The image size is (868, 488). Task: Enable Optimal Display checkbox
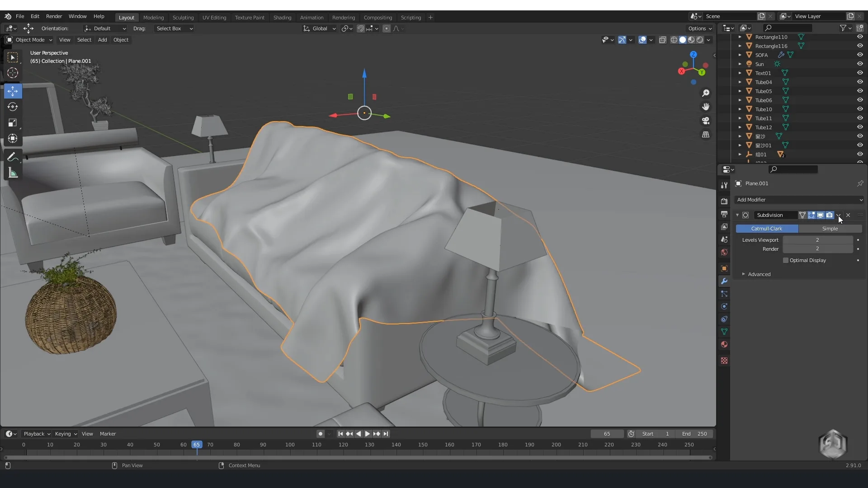pos(785,260)
